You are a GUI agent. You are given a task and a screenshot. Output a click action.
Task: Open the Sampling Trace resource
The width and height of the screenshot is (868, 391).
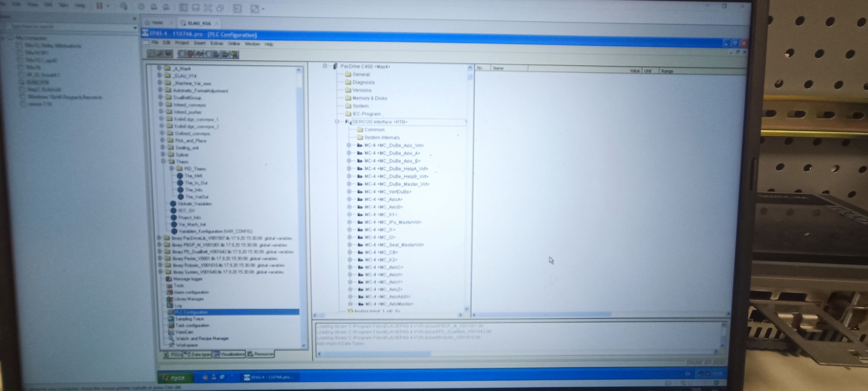189,319
